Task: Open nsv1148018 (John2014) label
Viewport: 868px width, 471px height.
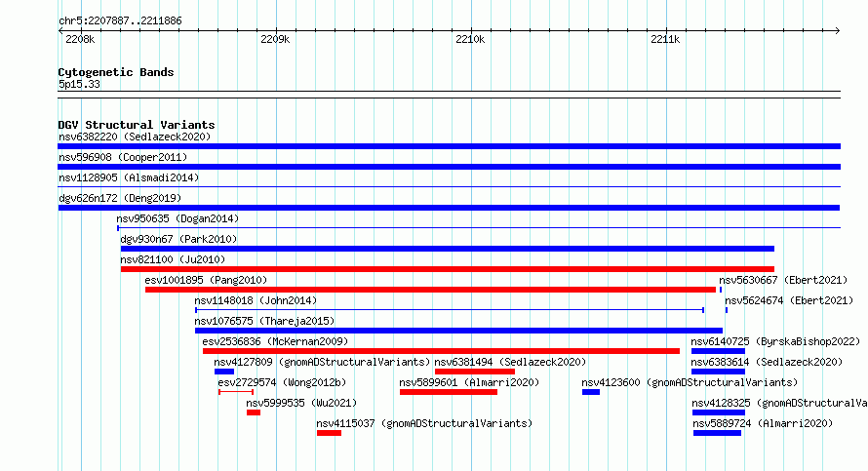Action: point(256,300)
